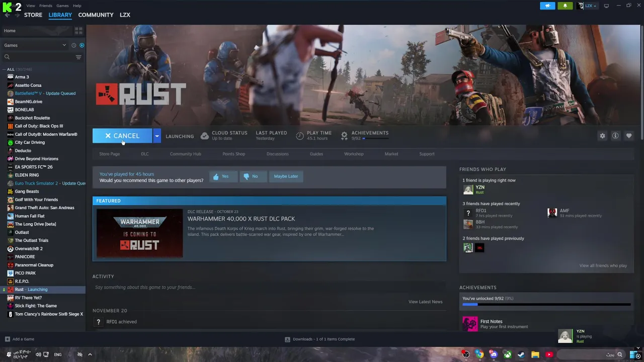Open Discord from the Windows taskbar
Image resolution: width=644 pixels, height=362 pixels.
point(494,354)
